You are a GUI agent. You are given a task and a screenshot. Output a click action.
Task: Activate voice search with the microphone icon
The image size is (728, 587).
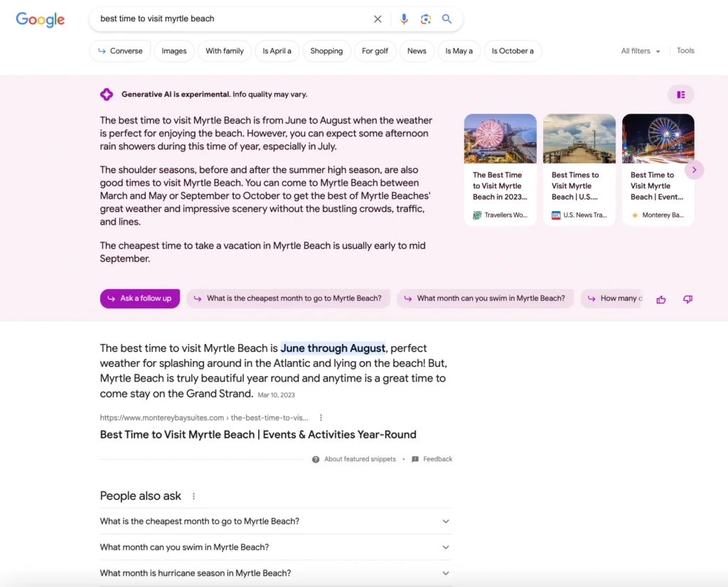[x=404, y=19]
